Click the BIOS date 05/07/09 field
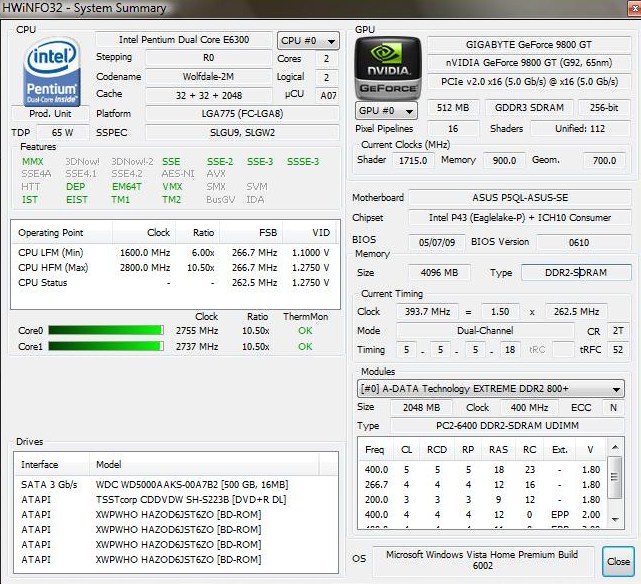Screen dimensions: 641x584 [x=437, y=242]
